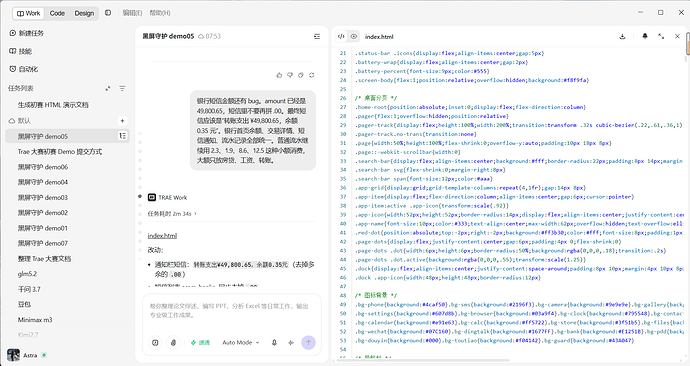Open the Astra user profile

click(26, 355)
